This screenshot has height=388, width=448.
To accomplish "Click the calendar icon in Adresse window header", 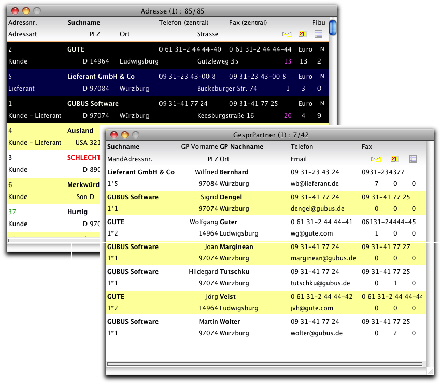I will [303, 34].
